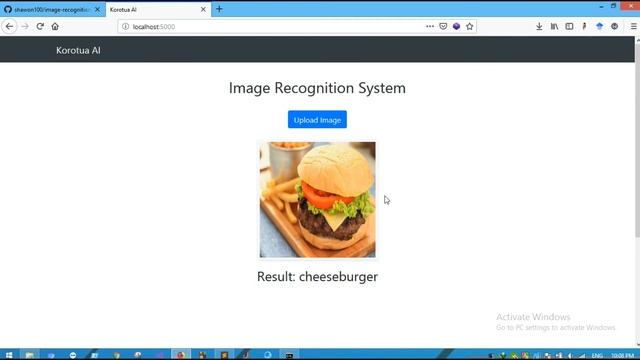This screenshot has height=360, width=640.
Task: Open the system clock in the tray
Action: coord(622,356)
